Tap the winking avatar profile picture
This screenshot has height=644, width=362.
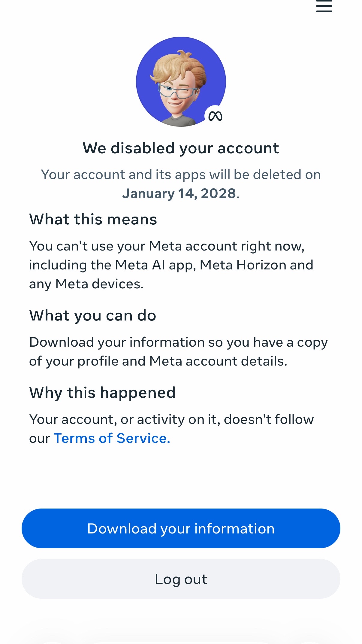tap(181, 82)
